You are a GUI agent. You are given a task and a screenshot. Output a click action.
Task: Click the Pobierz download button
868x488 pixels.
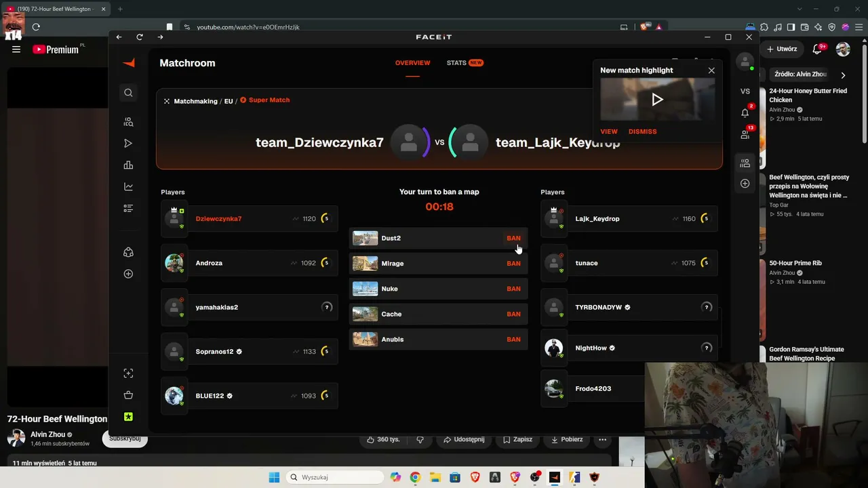[x=566, y=439]
